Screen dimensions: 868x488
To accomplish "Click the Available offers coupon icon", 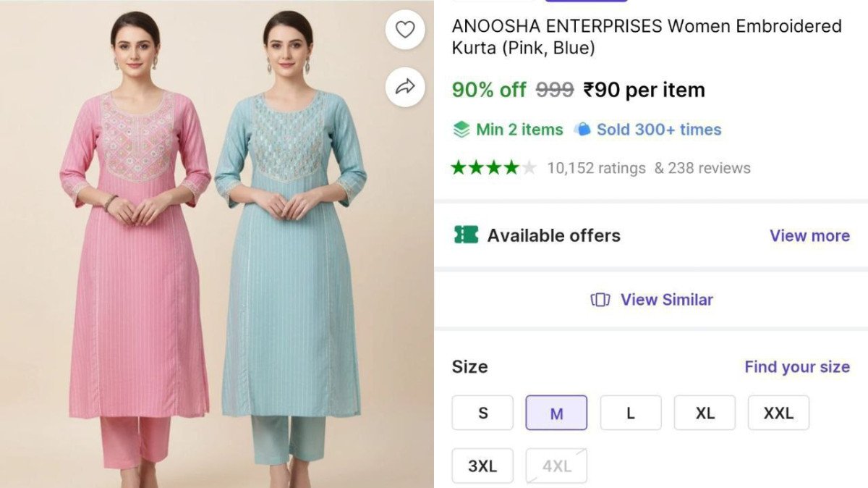I will coord(467,235).
